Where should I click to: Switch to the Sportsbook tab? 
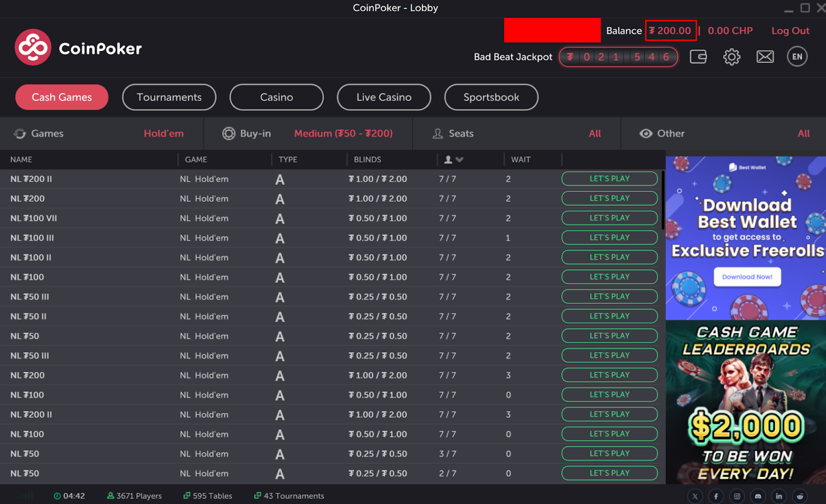point(491,97)
